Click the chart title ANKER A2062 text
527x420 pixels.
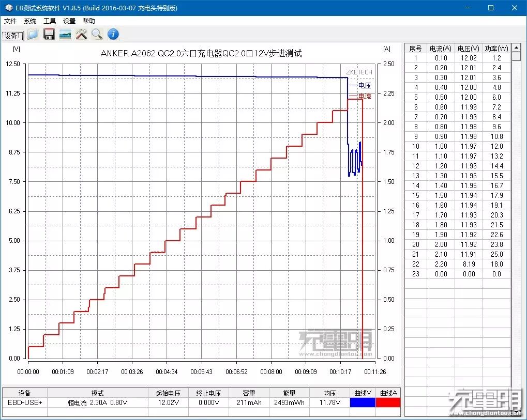pyautogui.click(x=201, y=53)
